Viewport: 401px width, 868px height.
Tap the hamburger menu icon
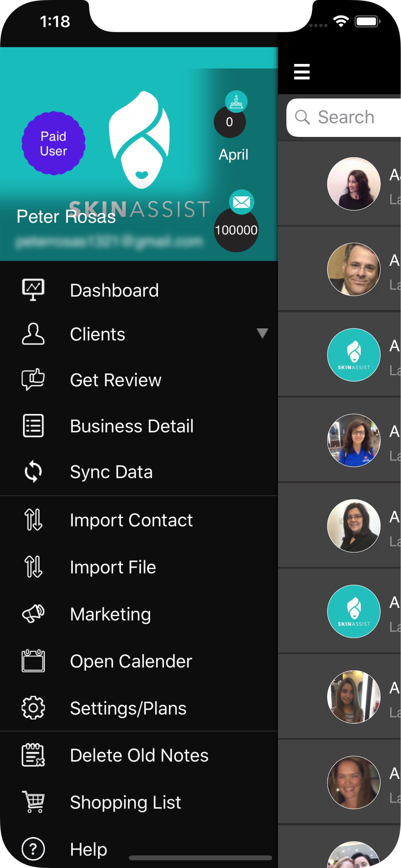pyautogui.click(x=302, y=71)
